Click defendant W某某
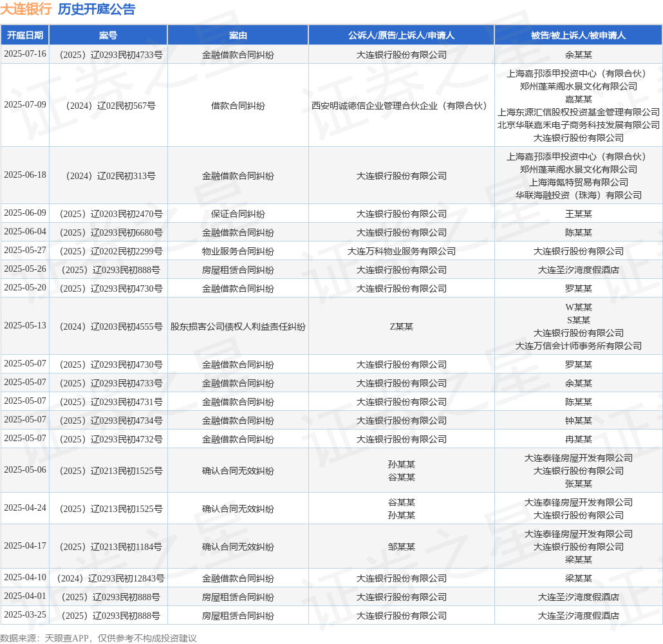The width and height of the screenshot is (663, 644). coord(578,307)
